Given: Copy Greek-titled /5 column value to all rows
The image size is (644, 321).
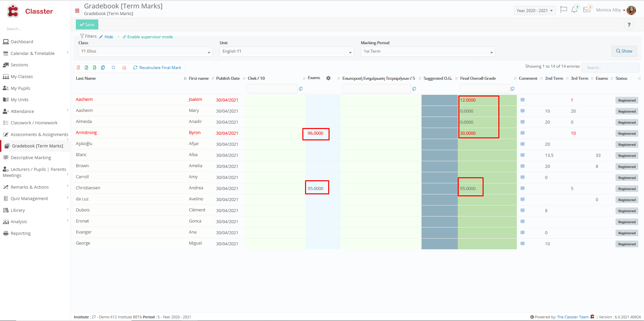Looking at the screenshot, I should point(414,89).
